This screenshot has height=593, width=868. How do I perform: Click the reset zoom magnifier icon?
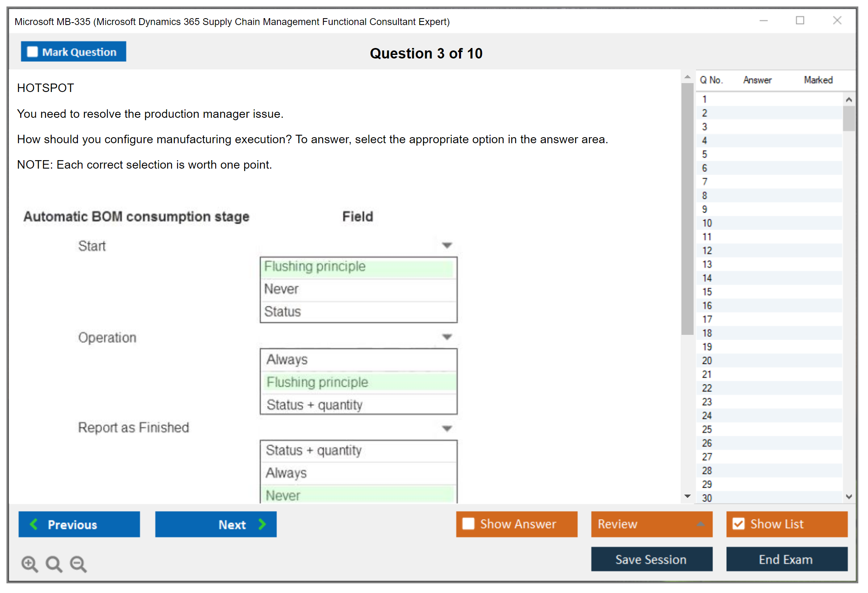[54, 564]
